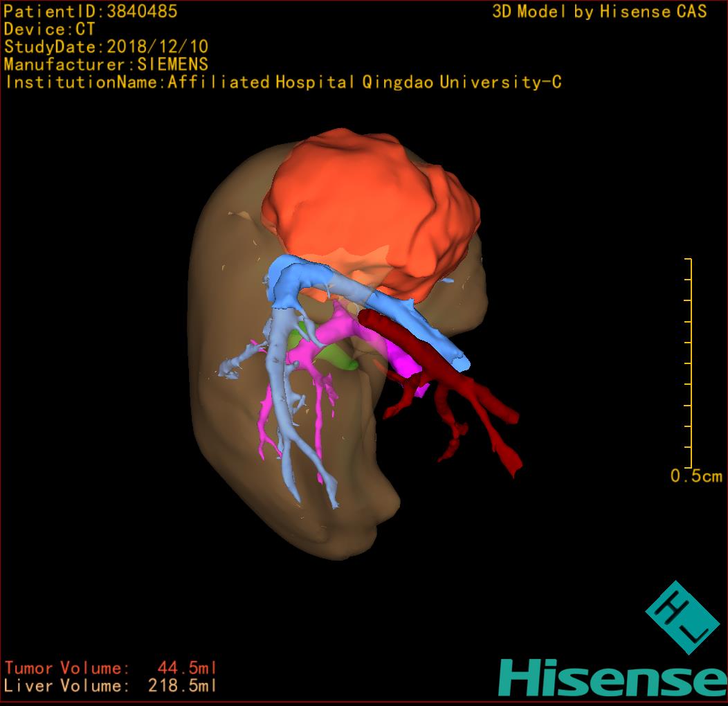Click the yellow scale ruler

689,363
